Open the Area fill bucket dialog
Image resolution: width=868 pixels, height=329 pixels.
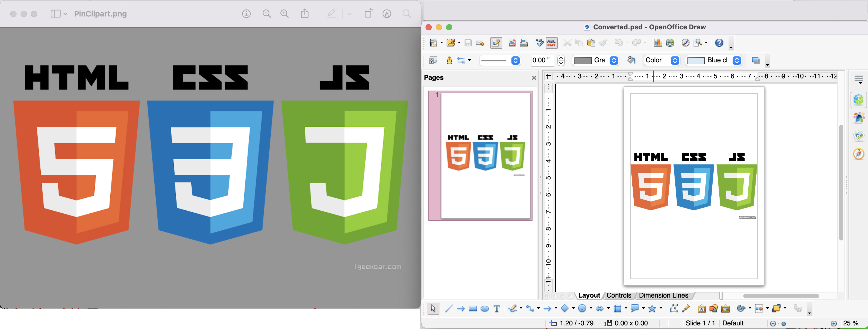pyautogui.click(x=631, y=60)
